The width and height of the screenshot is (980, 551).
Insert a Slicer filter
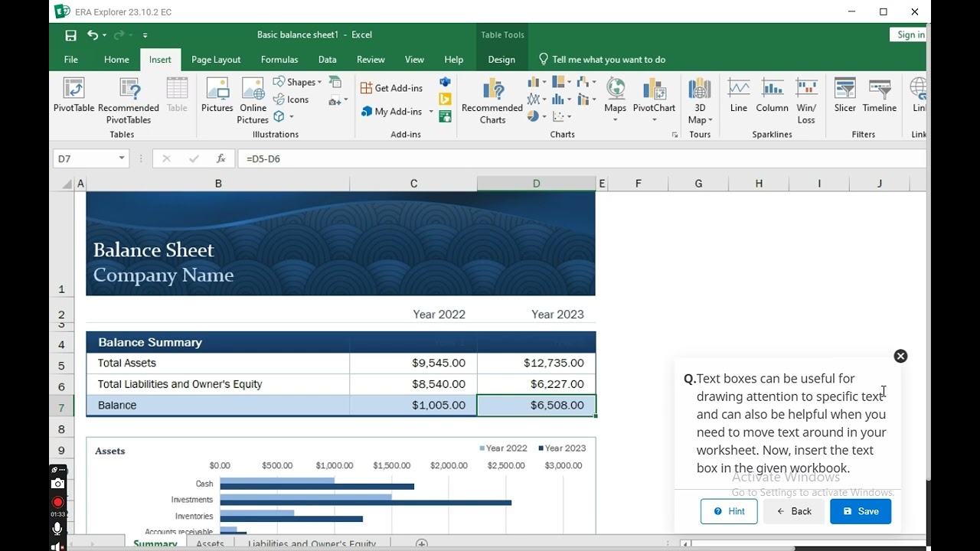click(x=845, y=96)
